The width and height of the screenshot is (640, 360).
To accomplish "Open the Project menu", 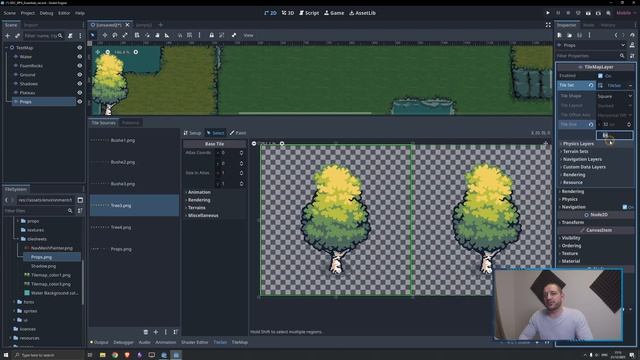I will pos(28,13).
